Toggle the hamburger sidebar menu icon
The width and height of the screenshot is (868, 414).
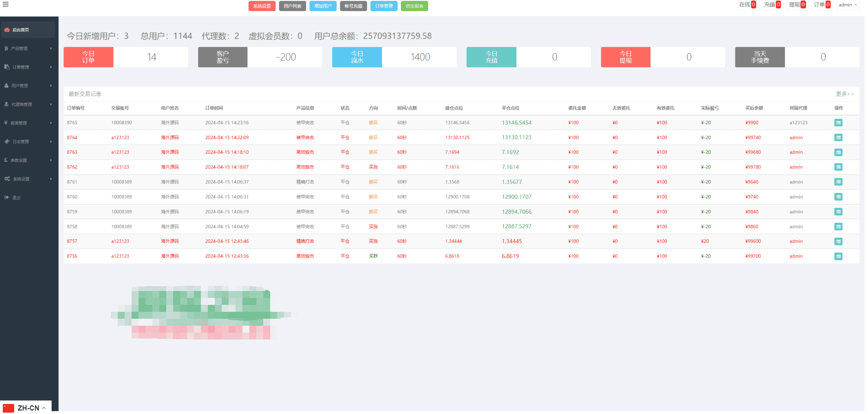[6, 4]
